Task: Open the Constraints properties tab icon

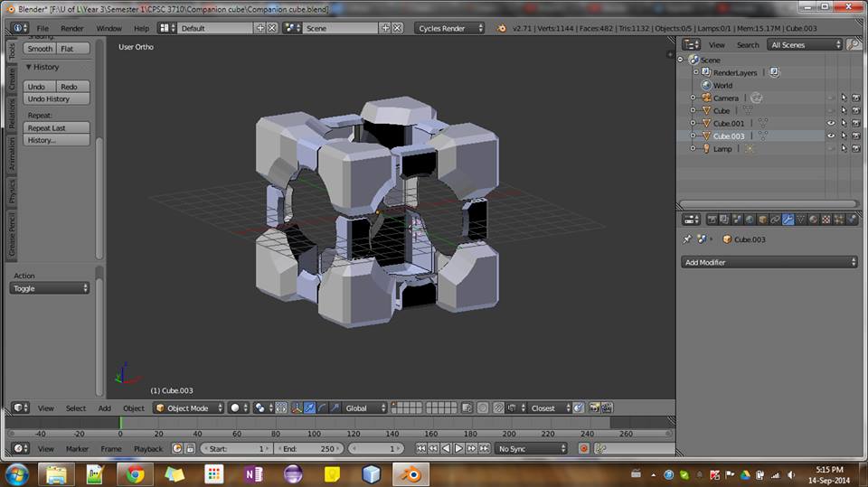Action: tap(775, 220)
